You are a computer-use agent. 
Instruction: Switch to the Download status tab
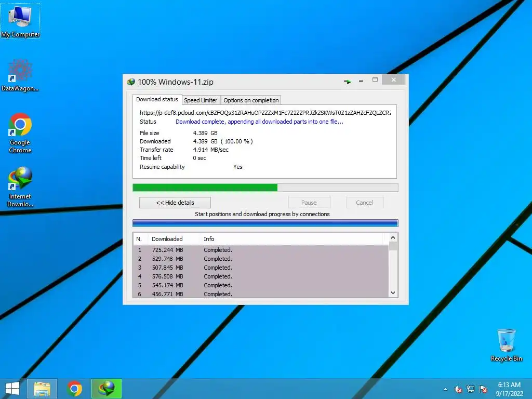(157, 99)
